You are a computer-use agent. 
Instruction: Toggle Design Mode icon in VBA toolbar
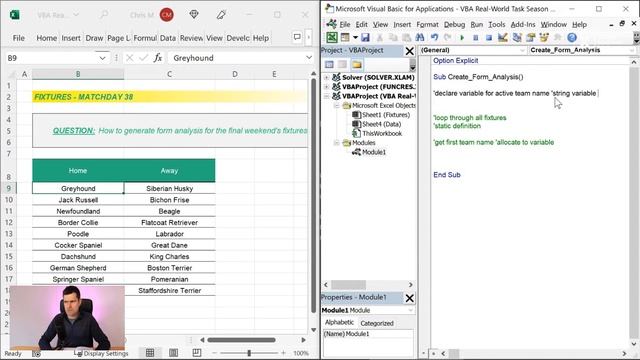[503, 38]
